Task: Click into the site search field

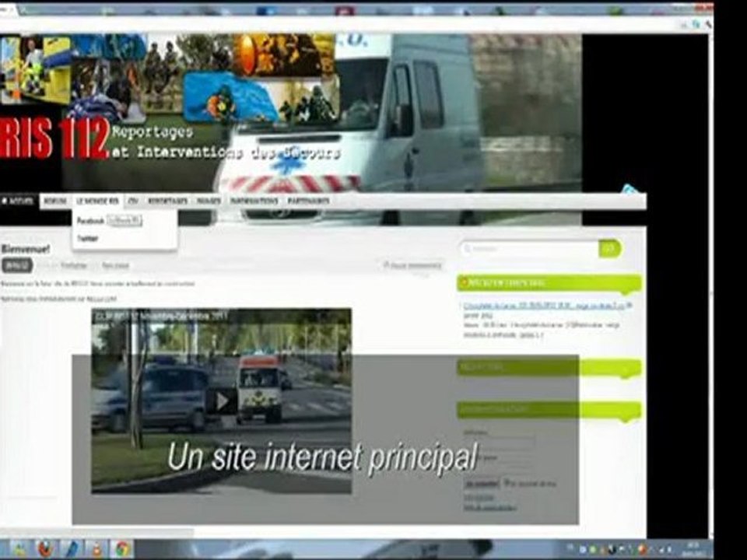Action: pyautogui.click(x=530, y=249)
